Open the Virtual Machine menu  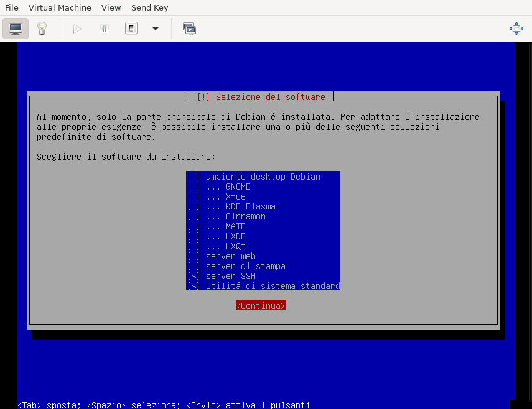[60, 7]
